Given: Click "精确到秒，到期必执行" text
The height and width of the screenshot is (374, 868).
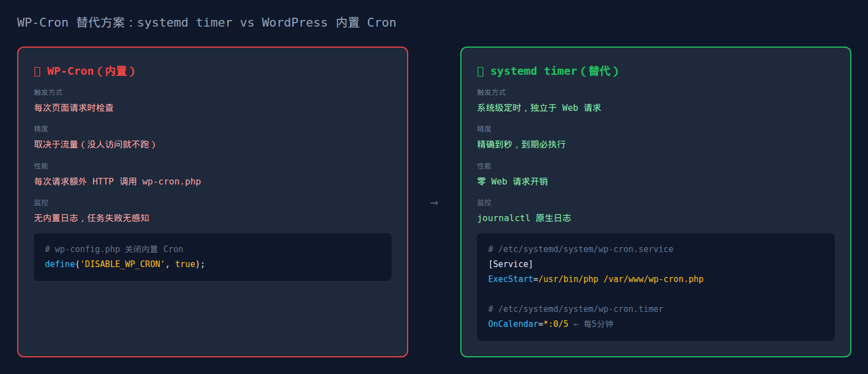Looking at the screenshot, I should pyautogui.click(x=521, y=145).
